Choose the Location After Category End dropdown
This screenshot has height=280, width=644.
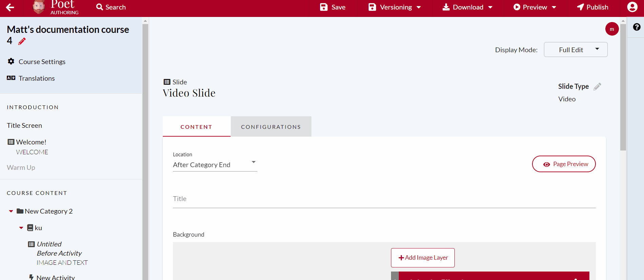pyautogui.click(x=215, y=165)
